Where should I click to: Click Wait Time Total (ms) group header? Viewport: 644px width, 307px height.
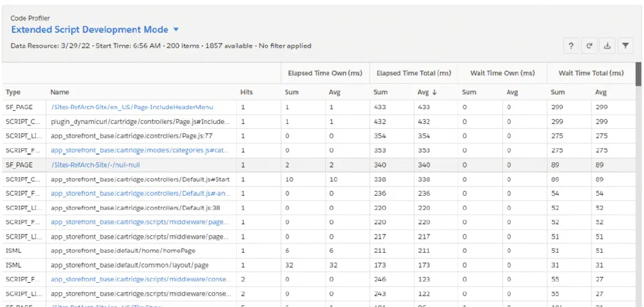coord(591,73)
